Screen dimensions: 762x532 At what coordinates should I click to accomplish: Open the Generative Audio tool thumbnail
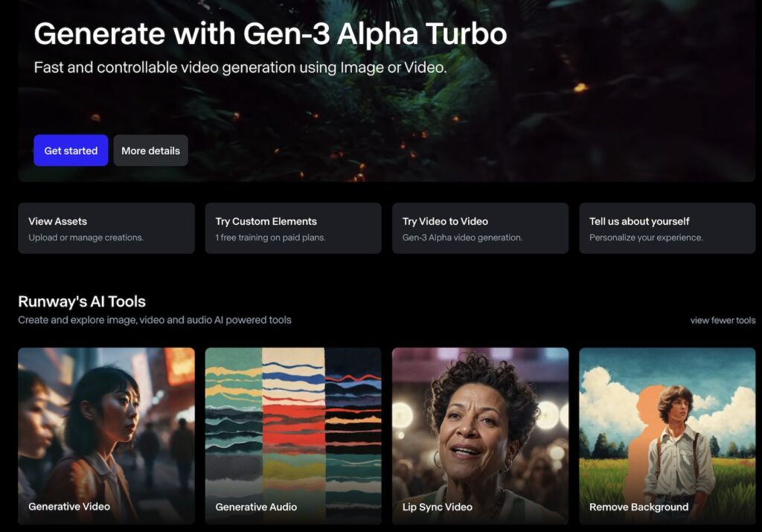[x=292, y=424]
